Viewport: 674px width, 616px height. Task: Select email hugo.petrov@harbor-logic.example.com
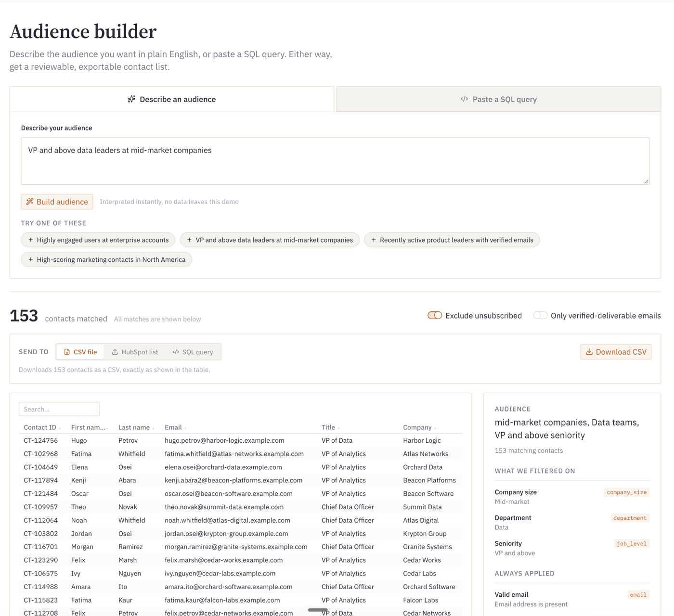pyautogui.click(x=224, y=440)
